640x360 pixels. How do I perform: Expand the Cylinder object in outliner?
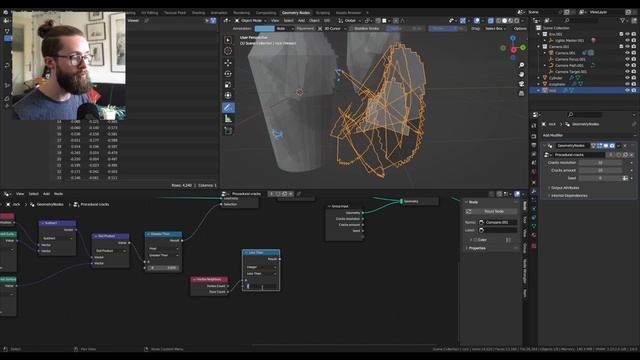point(539,78)
